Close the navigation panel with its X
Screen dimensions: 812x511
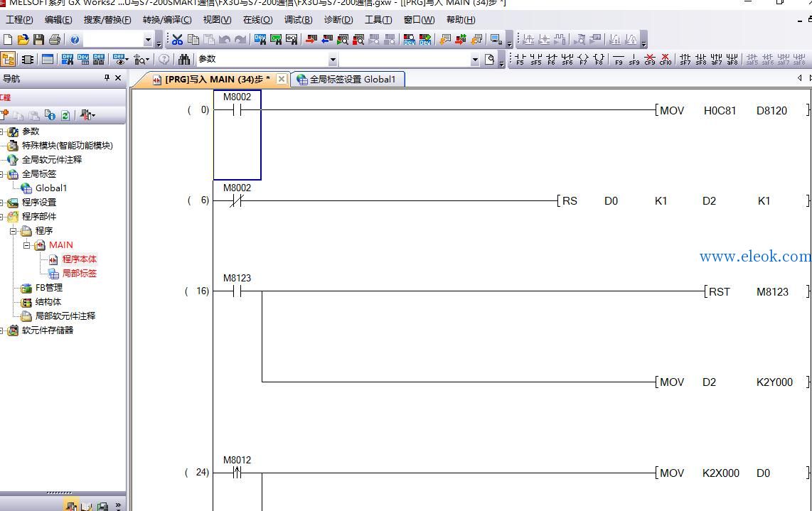point(118,77)
